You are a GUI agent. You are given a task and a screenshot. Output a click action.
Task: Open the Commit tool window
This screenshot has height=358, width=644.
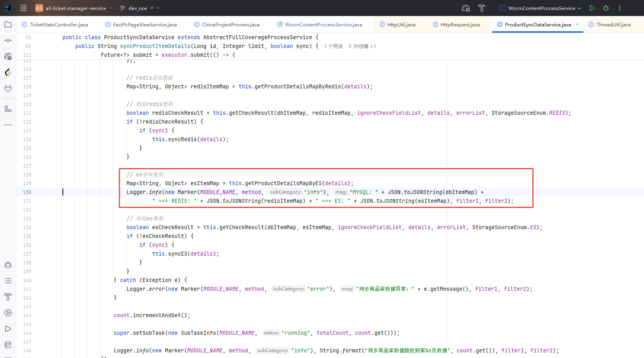pyautogui.click(x=8, y=40)
